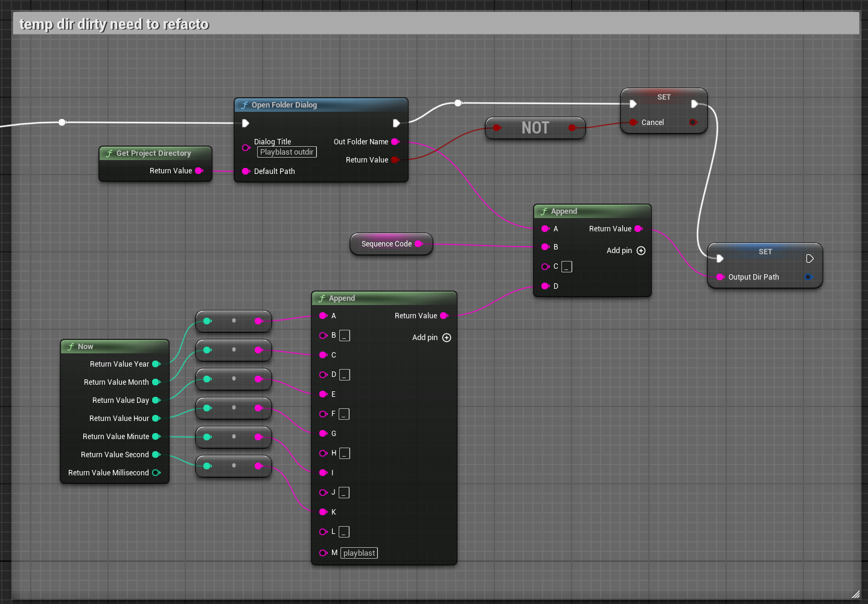Click pin B on the upper Append node

pyautogui.click(x=545, y=247)
